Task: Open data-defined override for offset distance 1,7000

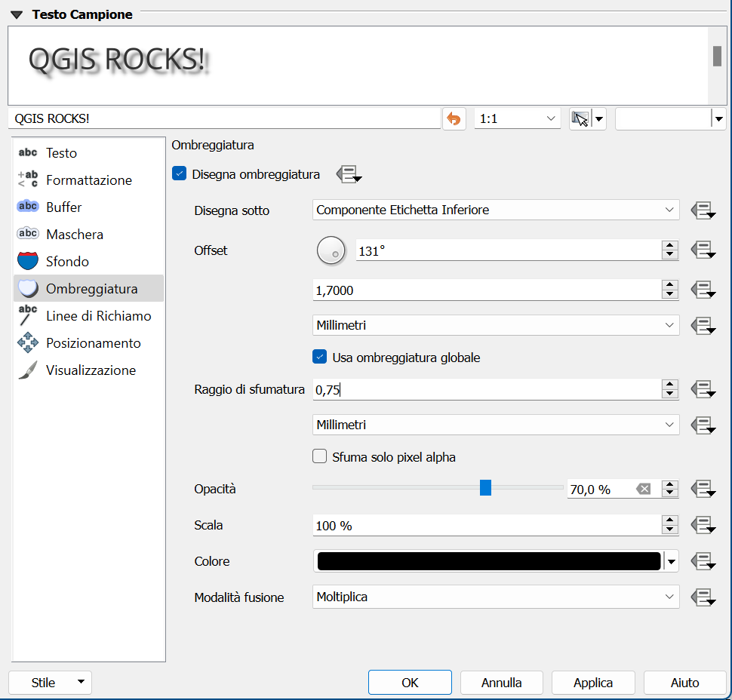Action: (703, 290)
